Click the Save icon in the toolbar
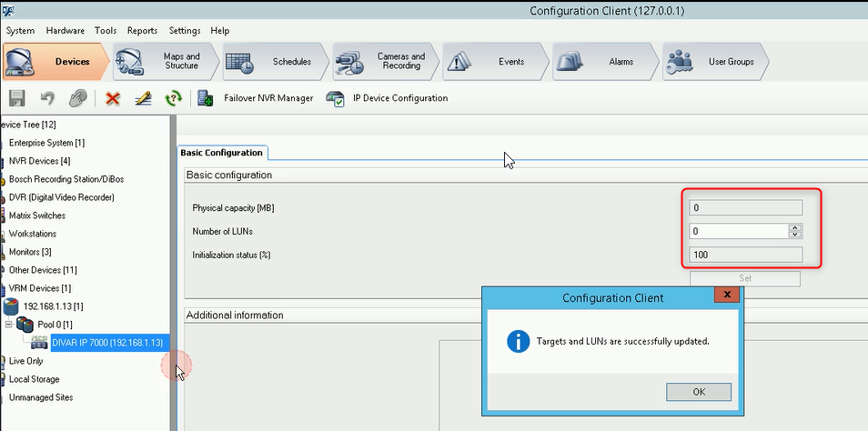868x431 pixels. pos(16,98)
